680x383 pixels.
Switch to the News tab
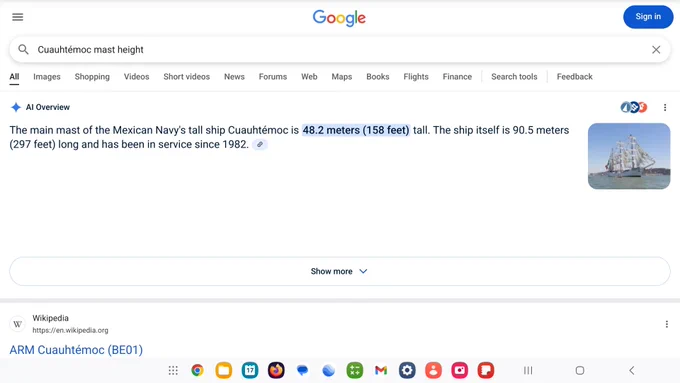pyautogui.click(x=234, y=77)
